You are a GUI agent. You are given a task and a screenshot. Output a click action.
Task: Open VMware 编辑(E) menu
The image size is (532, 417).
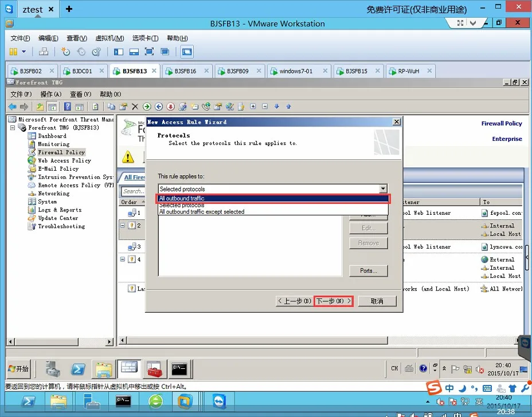(48, 38)
